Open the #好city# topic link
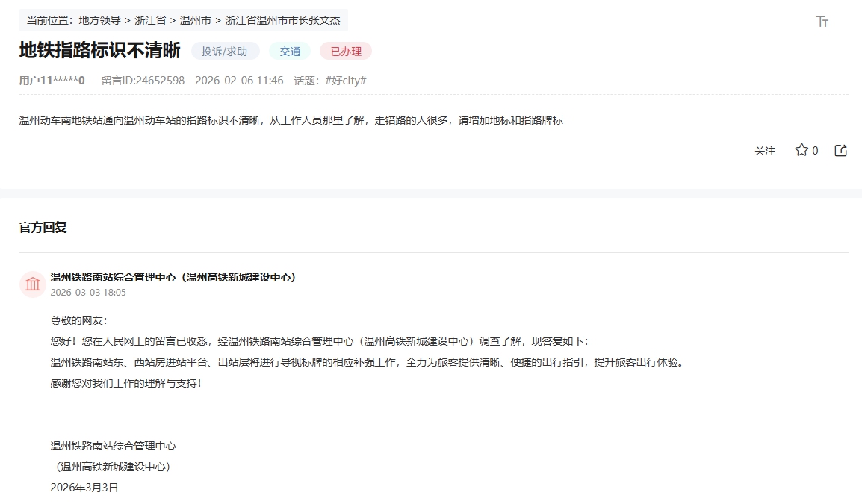Image resolution: width=862 pixels, height=504 pixels. (x=346, y=81)
